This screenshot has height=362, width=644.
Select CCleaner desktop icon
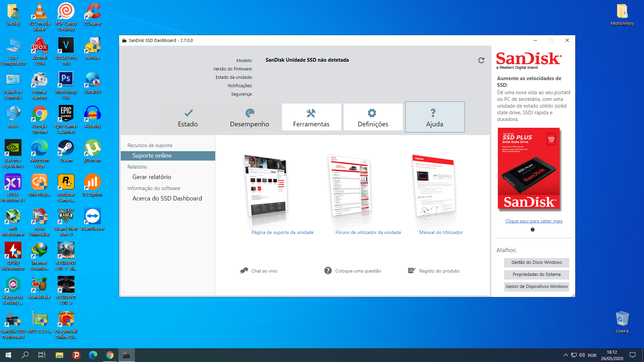(x=93, y=14)
